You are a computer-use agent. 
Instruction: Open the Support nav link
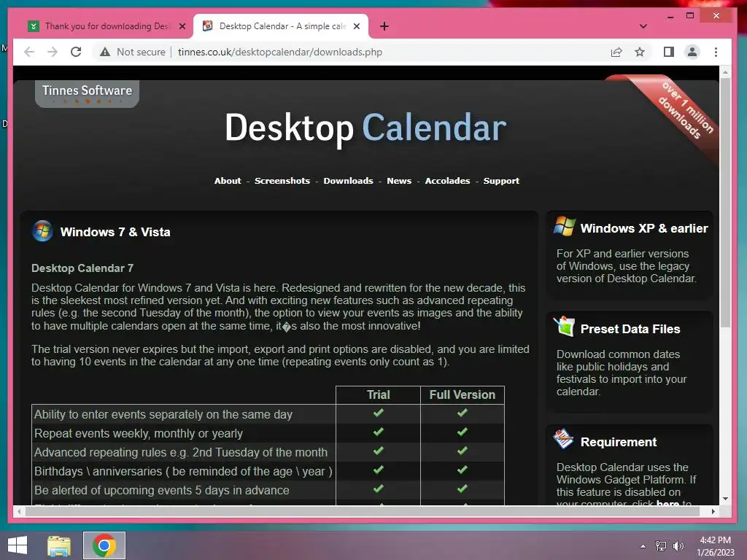(x=501, y=181)
